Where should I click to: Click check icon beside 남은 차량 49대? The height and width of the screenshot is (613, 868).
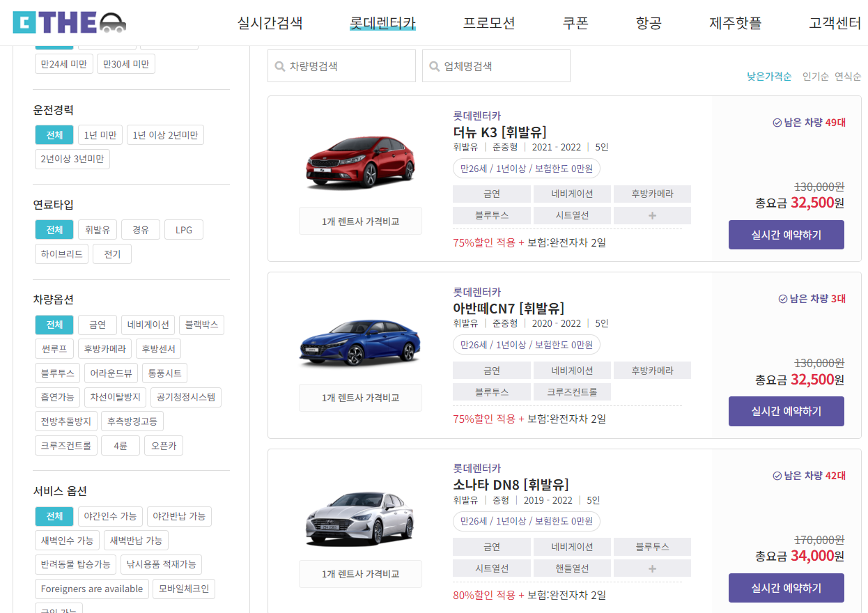(777, 123)
